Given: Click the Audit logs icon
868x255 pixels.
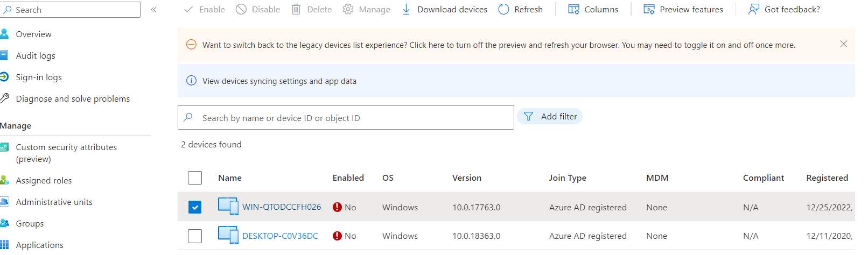Looking at the screenshot, I should click(4, 55).
